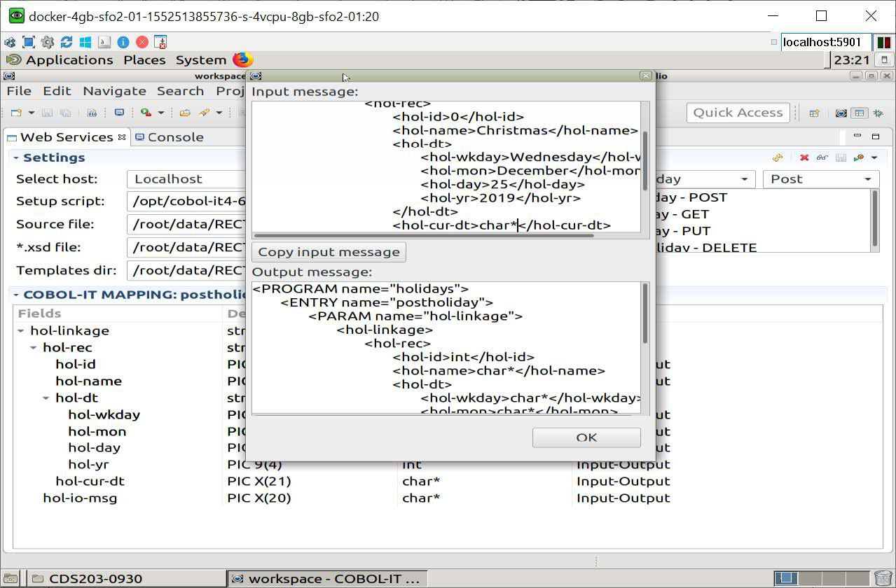
Task: Click the Save icon in the main toolbar
Action: pyautogui.click(x=47, y=112)
